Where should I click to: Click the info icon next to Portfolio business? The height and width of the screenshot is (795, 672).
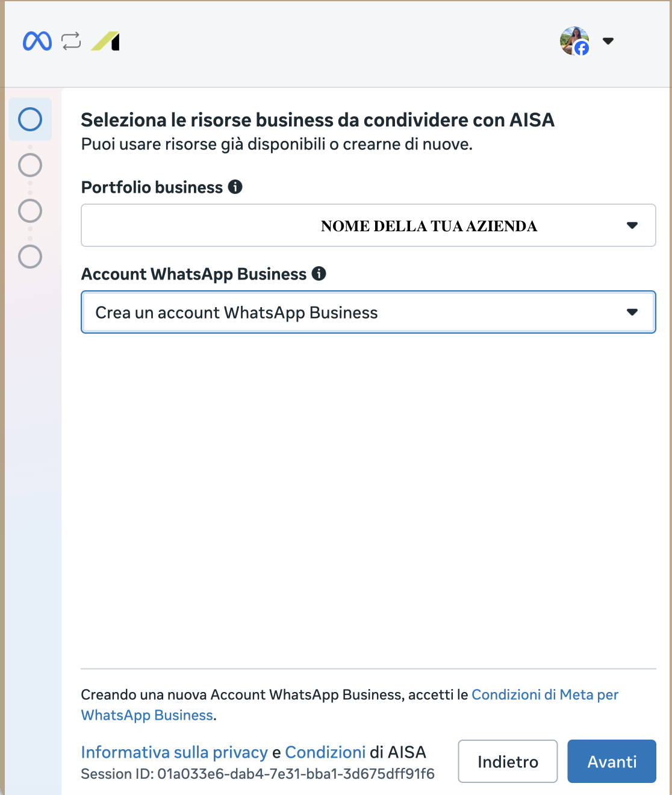pyautogui.click(x=235, y=187)
